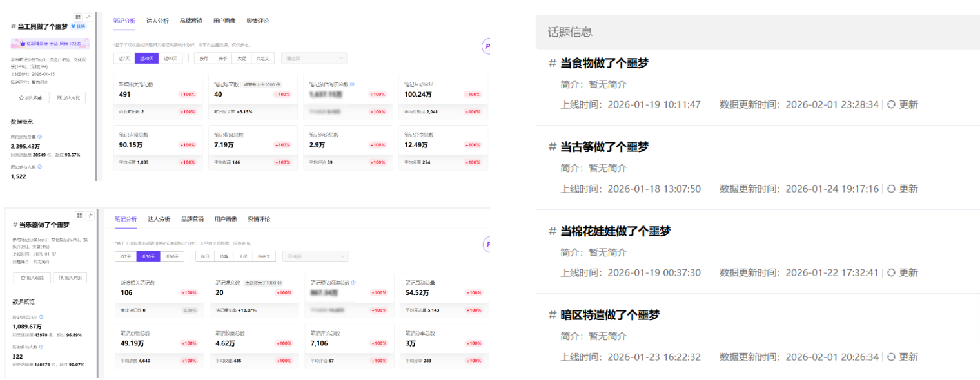Choose 自定义 date option in 当乐器做了个噩梦 panel
Screen dimensions: 980x380
point(264,257)
